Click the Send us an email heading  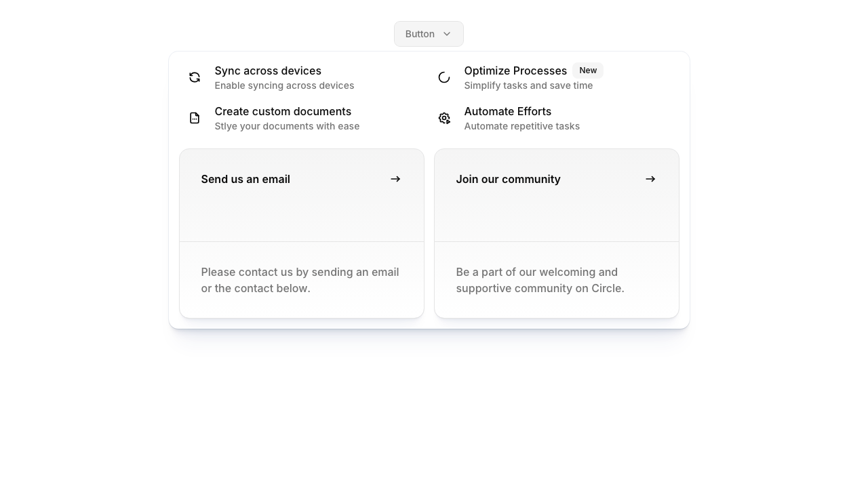coord(245,179)
